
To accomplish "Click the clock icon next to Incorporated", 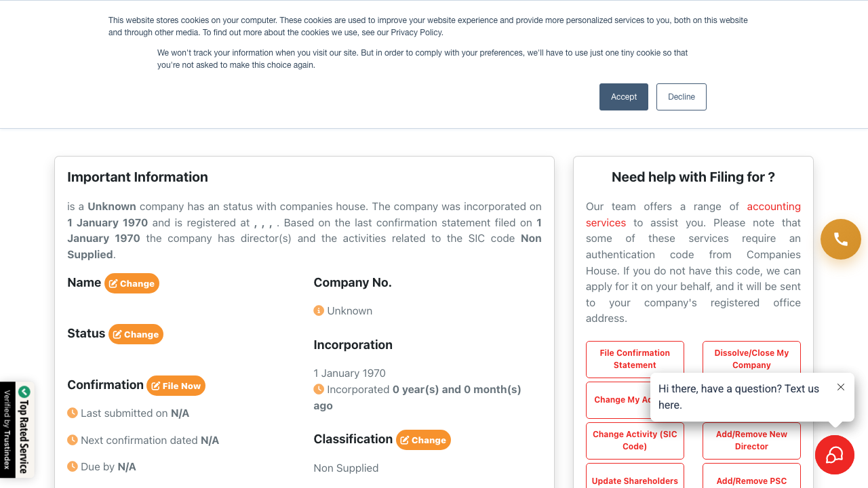I will [x=319, y=389].
